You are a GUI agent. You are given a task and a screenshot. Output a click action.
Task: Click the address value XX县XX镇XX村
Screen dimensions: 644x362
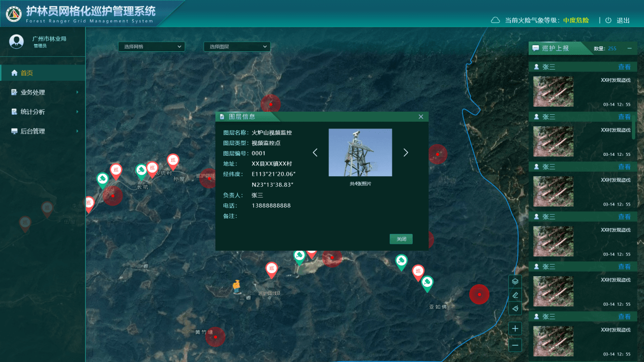click(x=272, y=164)
